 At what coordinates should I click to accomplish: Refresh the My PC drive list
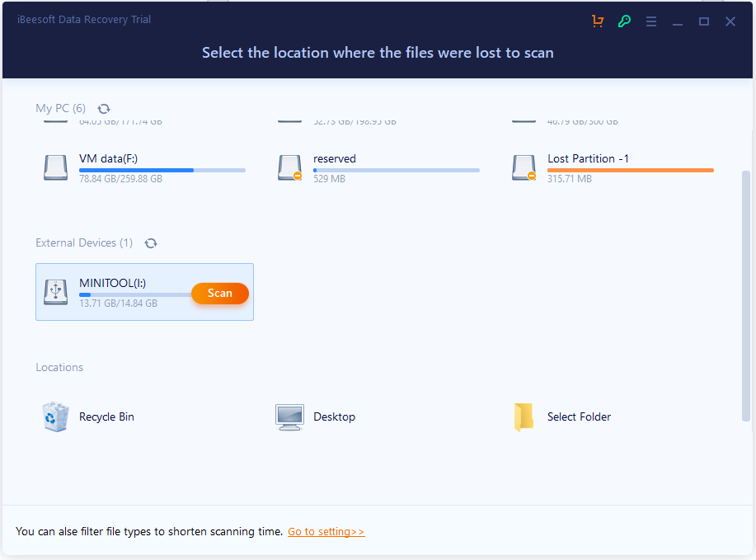coord(104,109)
